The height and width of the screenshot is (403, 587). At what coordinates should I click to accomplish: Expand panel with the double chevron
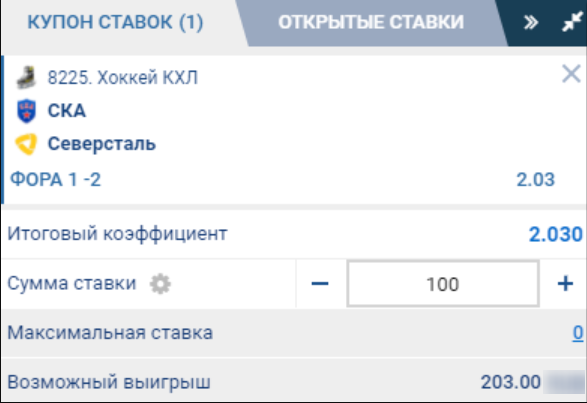coord(531,22)
